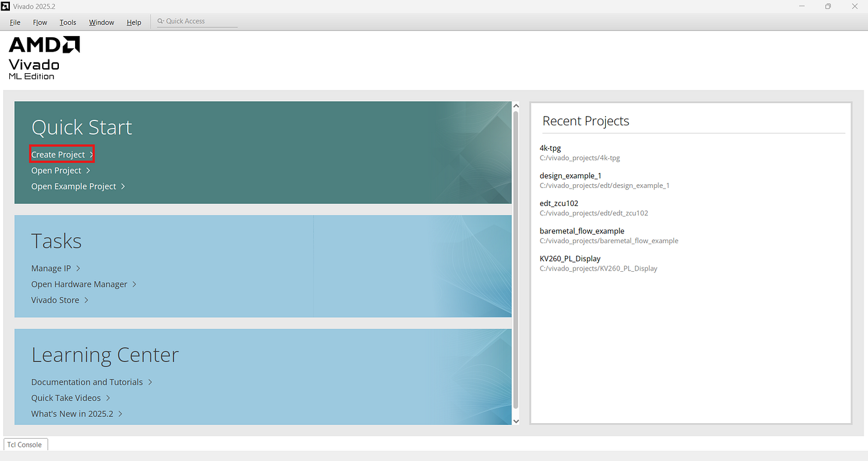
Task: Click path C:/vivado_projects/edt/design_example_1
Action: pos(604,186)
